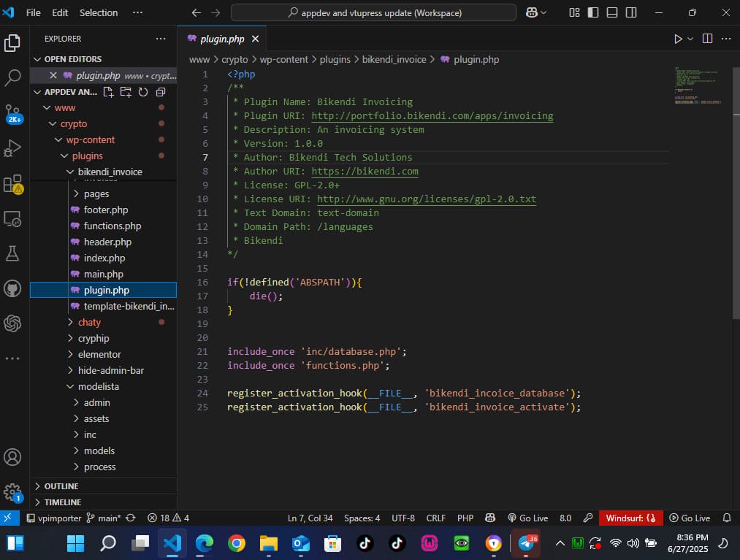Collapse the modelista folder
This screenshot has width=740, height=560.
pos(98,386)
